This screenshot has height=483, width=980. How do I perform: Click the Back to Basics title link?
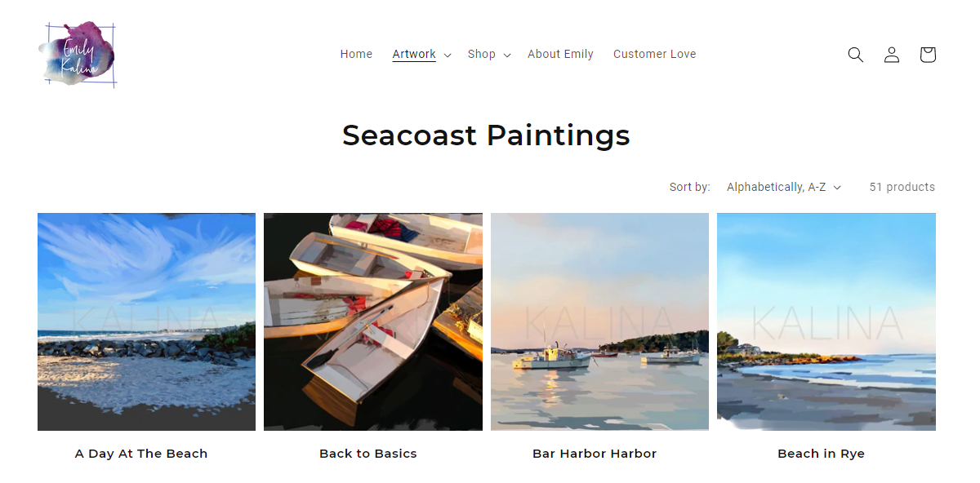click(x=368, y=454)
